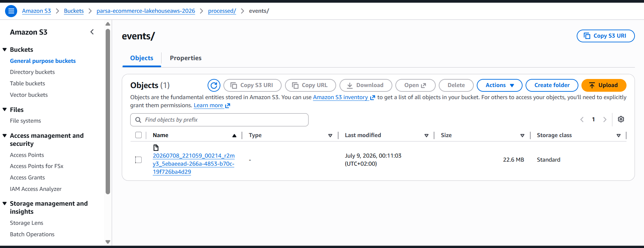Screen dimensions: 644x248
Task: Click the Standard storage class cell
Action: (548, 160)
